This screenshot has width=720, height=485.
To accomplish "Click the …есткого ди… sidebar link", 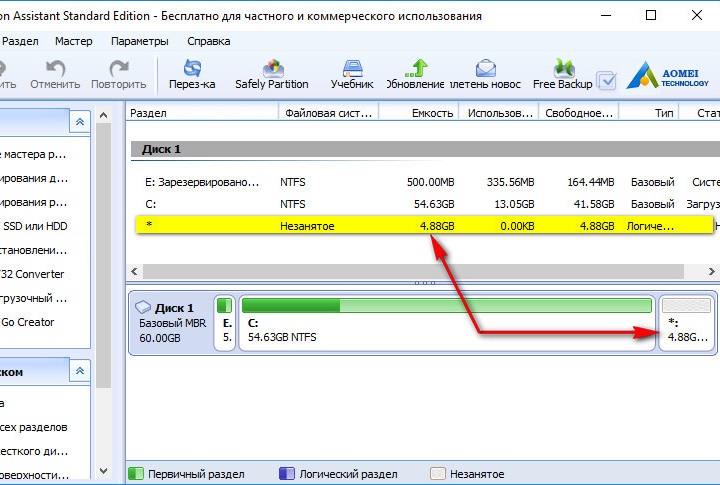I will (34, 451).
